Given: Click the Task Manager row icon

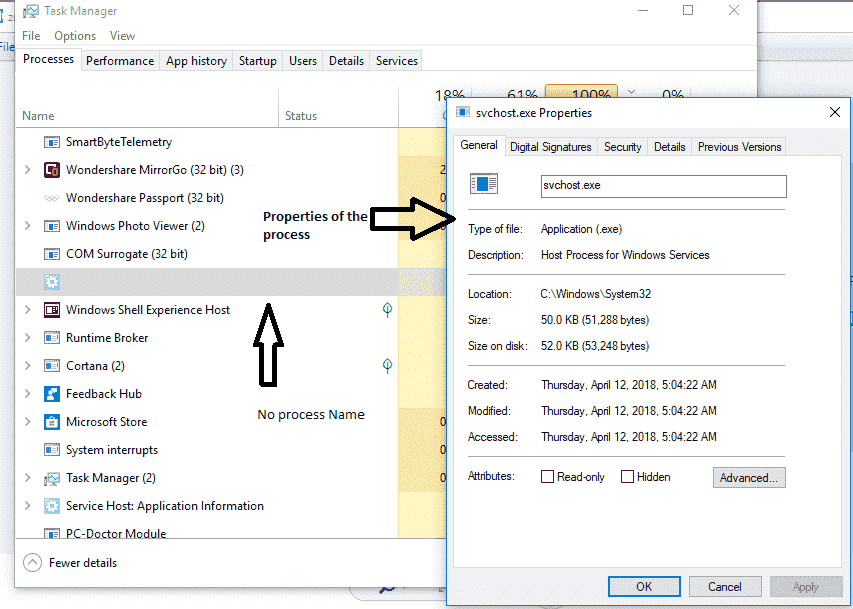Looking at the screenshot, I should click(52, 478).
